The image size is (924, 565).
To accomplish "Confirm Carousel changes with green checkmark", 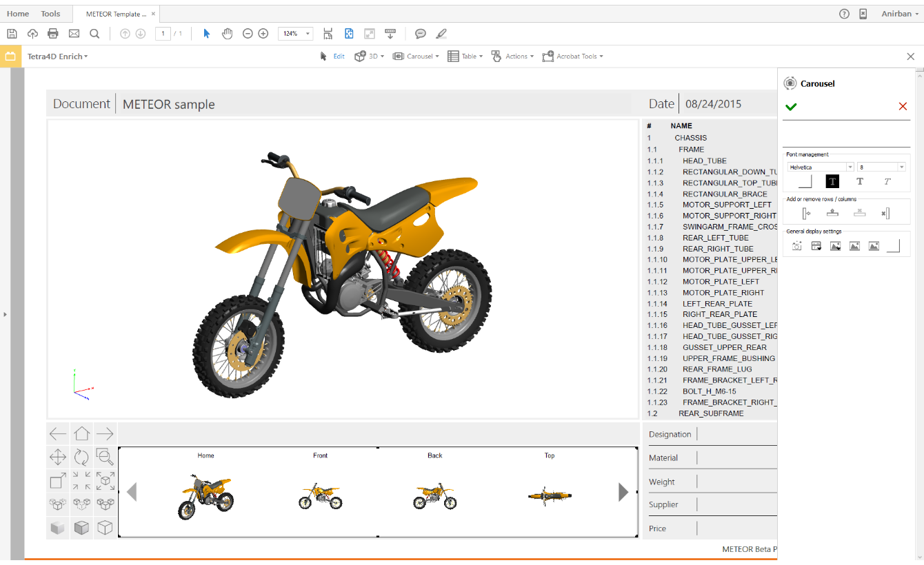I will (x=791, y=107).
